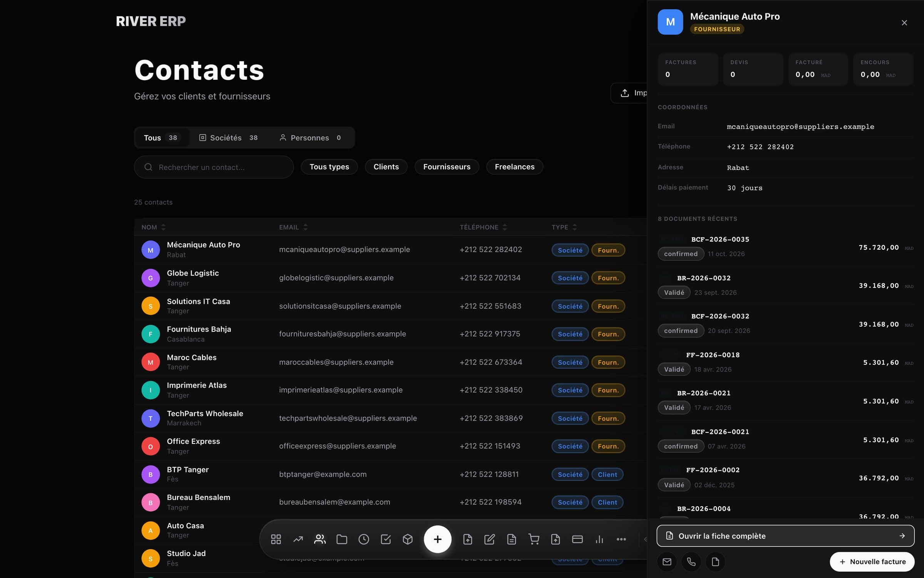Image resolution: width=924 pixels, height=578 pixels.
Task: Open the bar chart reports icon
Action: [599, 539]
